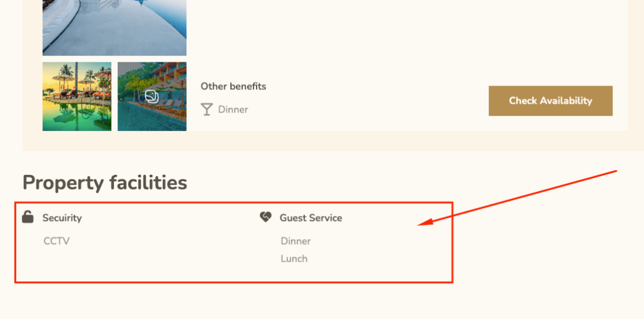Select the Guest Service heading
Viewport: 644px width, 319px height.
[311, 218]
